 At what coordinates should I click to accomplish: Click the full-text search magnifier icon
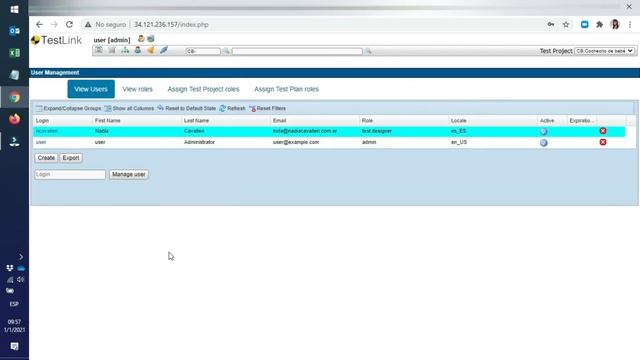368,51
